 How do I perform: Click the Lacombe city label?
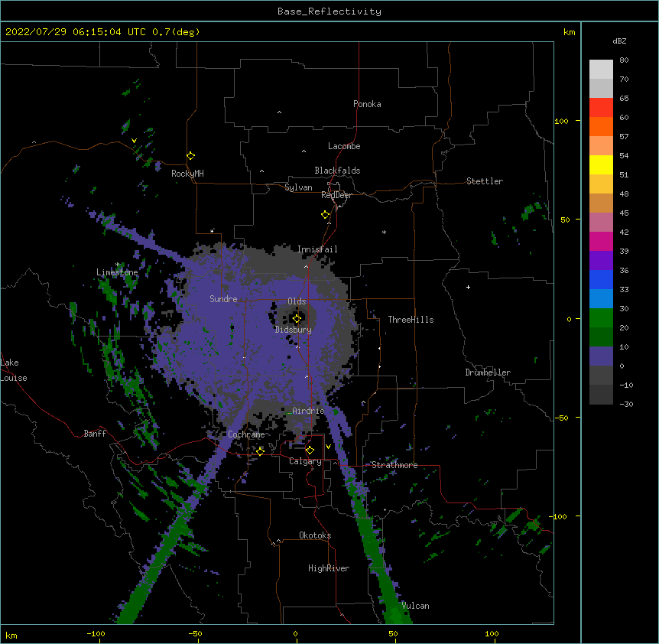pyautogui.click(x=344, y=146)
